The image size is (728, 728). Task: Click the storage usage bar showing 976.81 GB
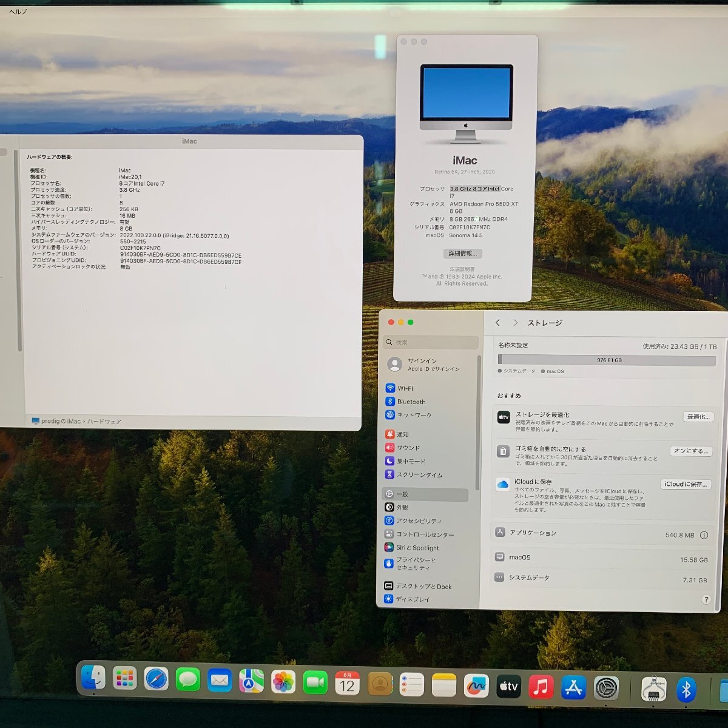click(607, 360)
